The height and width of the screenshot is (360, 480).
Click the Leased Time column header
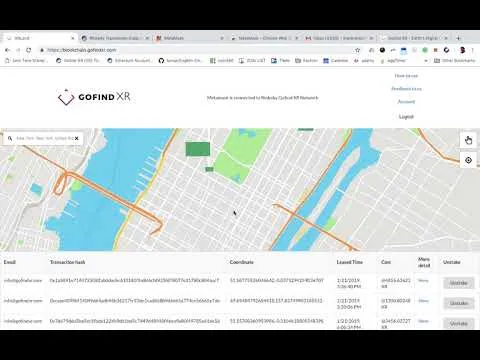349,262
